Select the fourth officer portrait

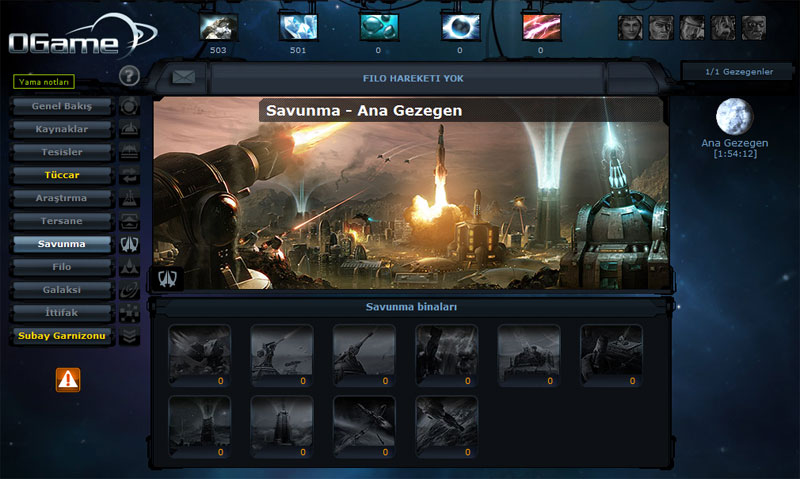pyautogui.click(x=723, y=28)
